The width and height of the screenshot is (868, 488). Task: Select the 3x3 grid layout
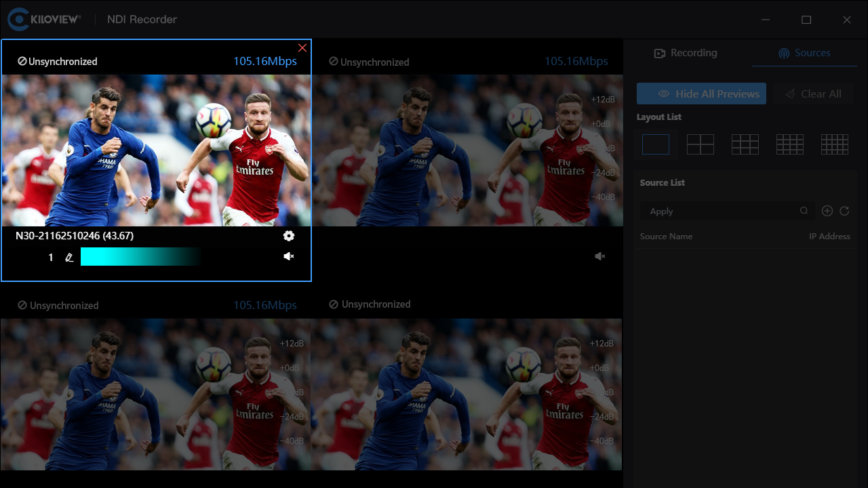tap(745, 144)
